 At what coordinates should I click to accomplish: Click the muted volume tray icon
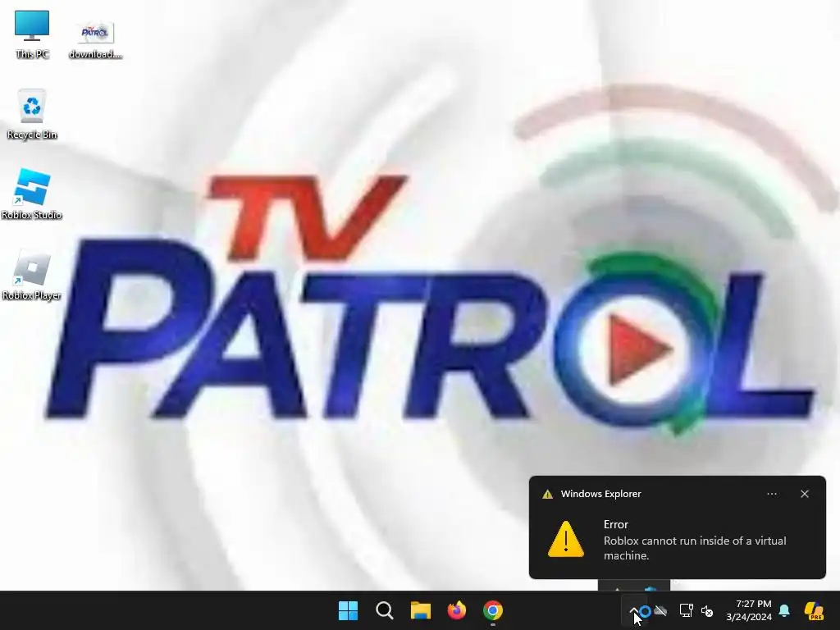tap(707, 610)
